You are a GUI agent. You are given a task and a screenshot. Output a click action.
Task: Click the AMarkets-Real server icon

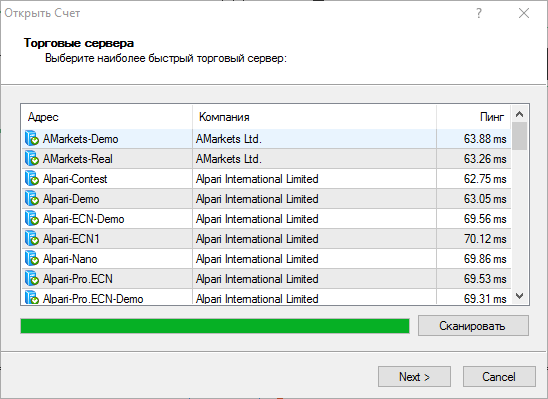[32, 159]
